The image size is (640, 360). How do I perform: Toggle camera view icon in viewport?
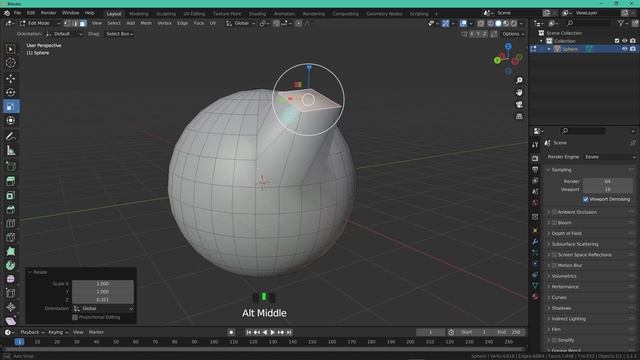[x=519, y=104]
